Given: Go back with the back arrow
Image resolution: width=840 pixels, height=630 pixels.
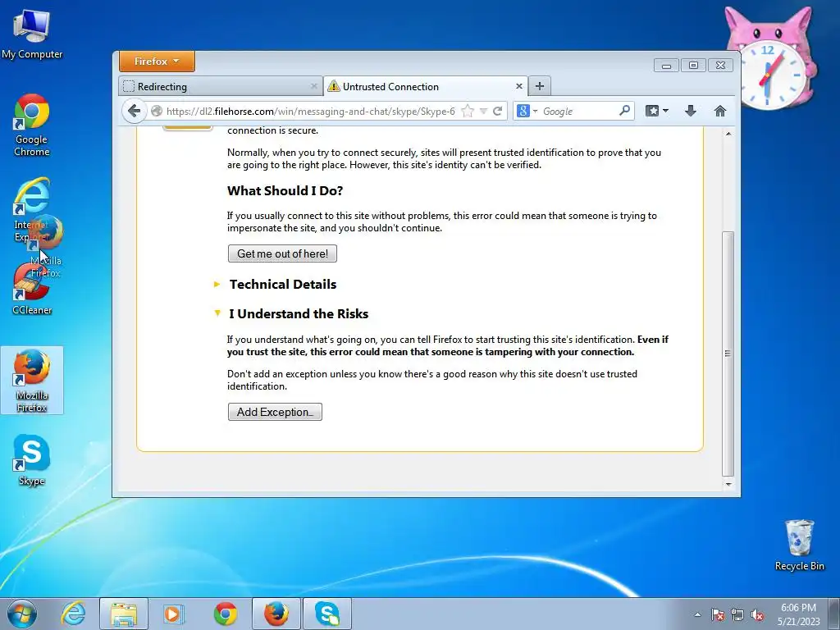Looking at the screenshot, I should [134, 111].
